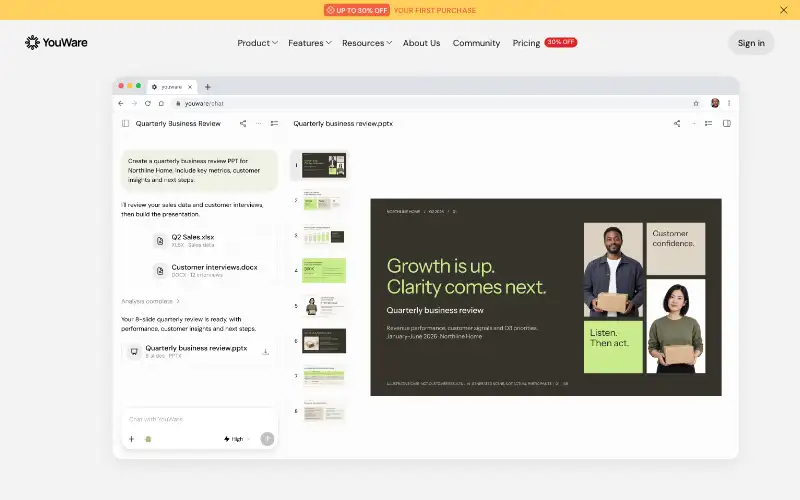
Task: Click the browser back arrow
Action: pos(121,103)
